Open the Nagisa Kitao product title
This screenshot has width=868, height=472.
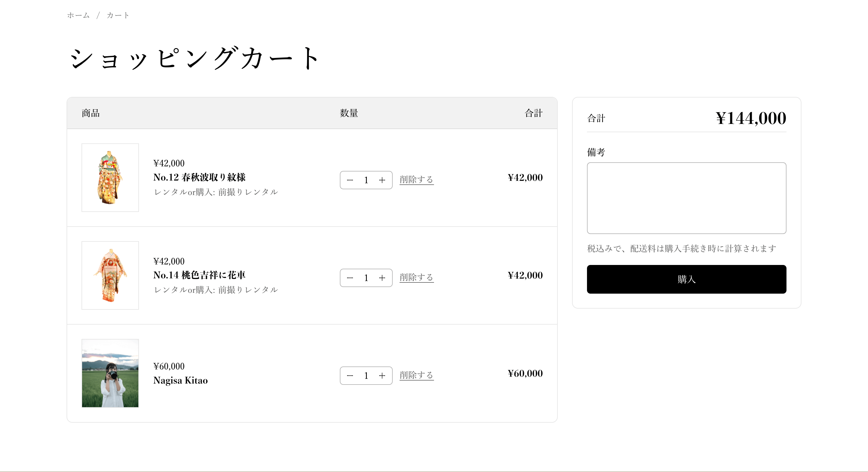[x=180, y=381]
